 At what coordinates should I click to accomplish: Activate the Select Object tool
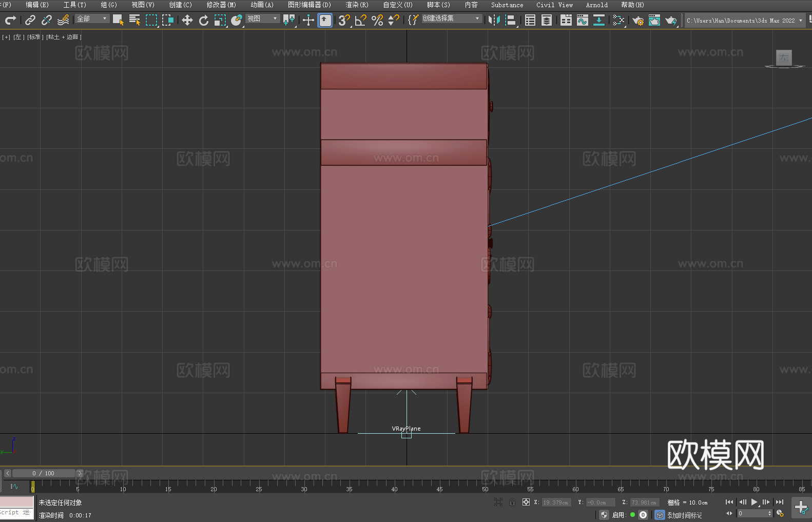coord(118,20)
